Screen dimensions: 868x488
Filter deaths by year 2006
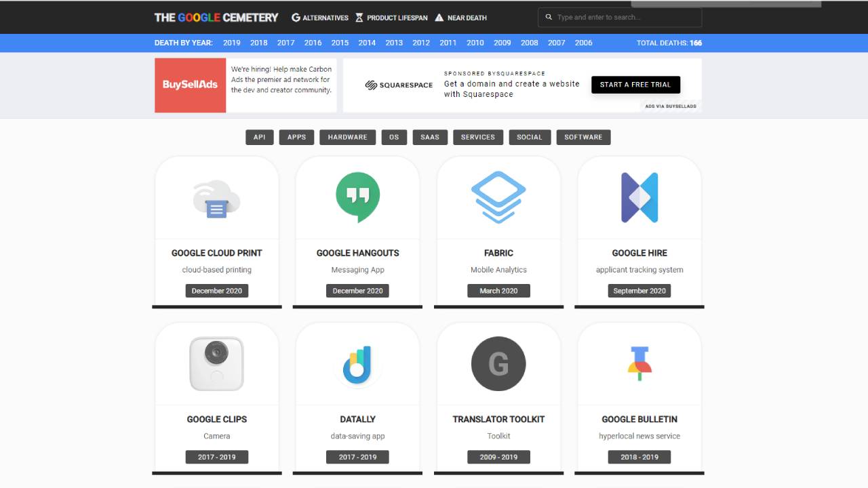(584, 43)
